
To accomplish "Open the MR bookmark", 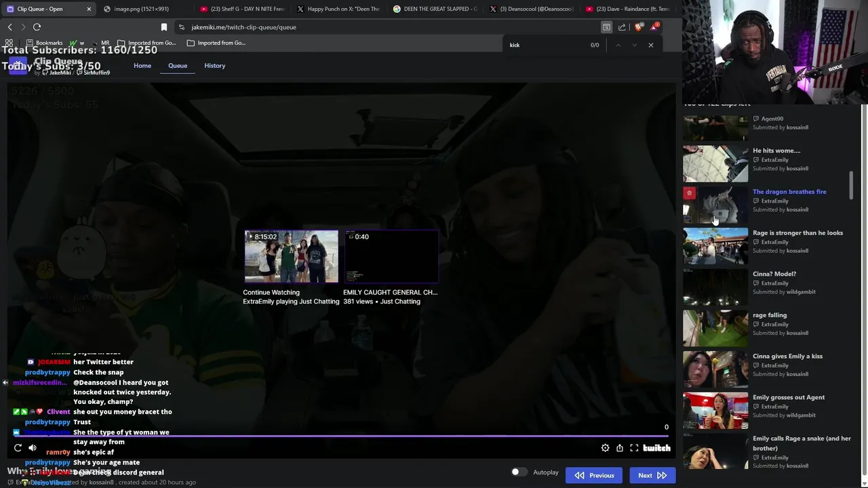I will click(x=100, y=43).
